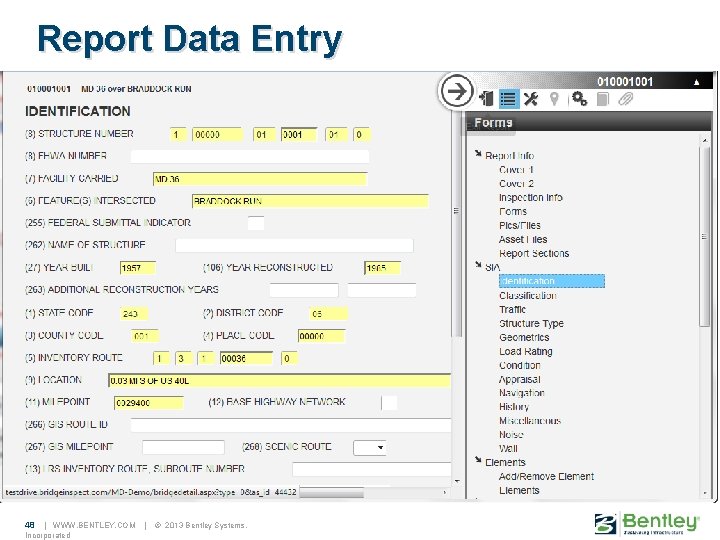Viewport: 720px width, 540px height.
Task: Open Cover 2 form
Action: (x=516, y=184)
